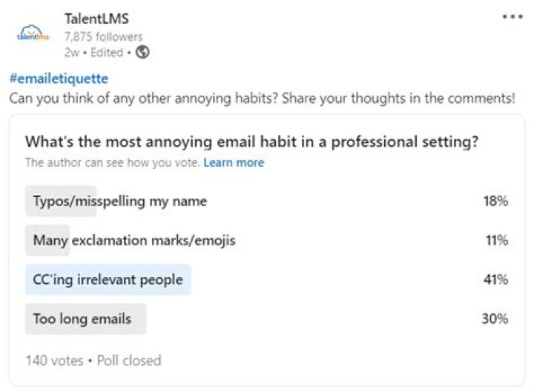Click the 7,875 followers text
Image resolution: width=534 pixels, height=392 pixels.
pyautogui.click(x=103, y=36)
